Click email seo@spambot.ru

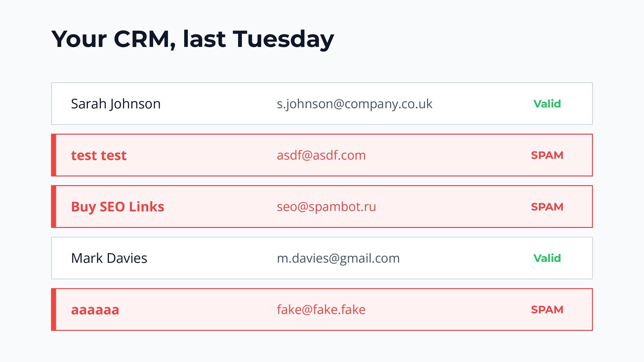326,207
